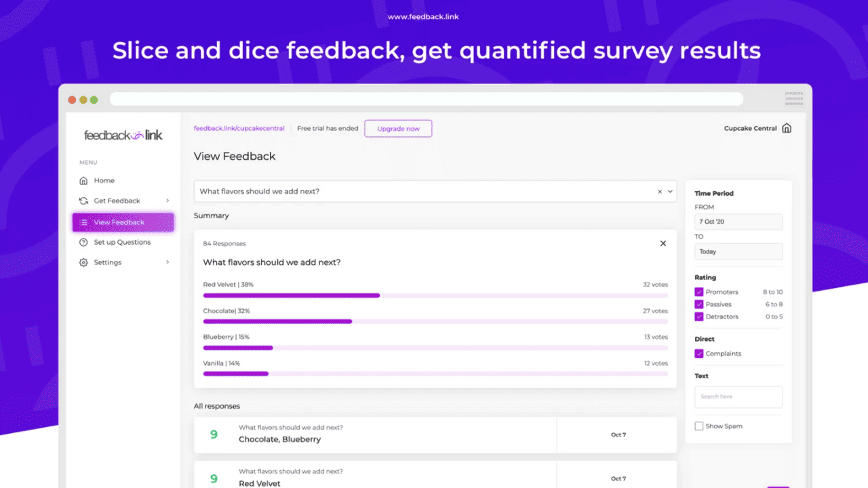
Task: Clear the selected question with small x
Action: tap(660, 192)
